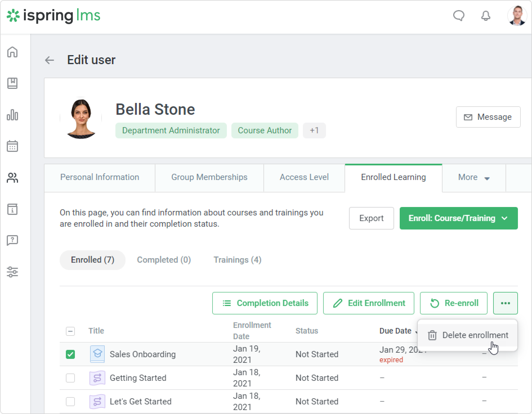Click the Export button
The width and height of the screenshot is (532, 414).
point(371,218)
